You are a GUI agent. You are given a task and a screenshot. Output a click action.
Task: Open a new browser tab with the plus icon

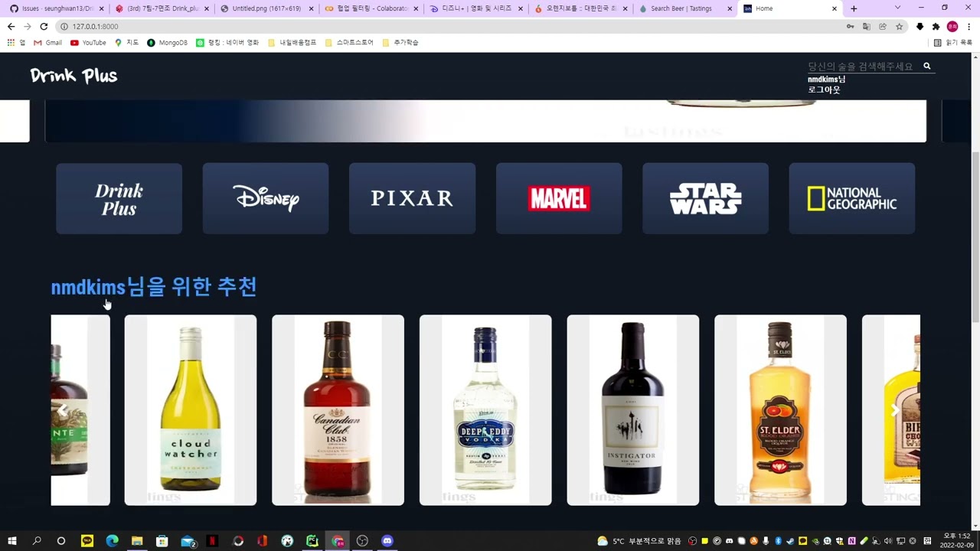(x=854, y=8)
